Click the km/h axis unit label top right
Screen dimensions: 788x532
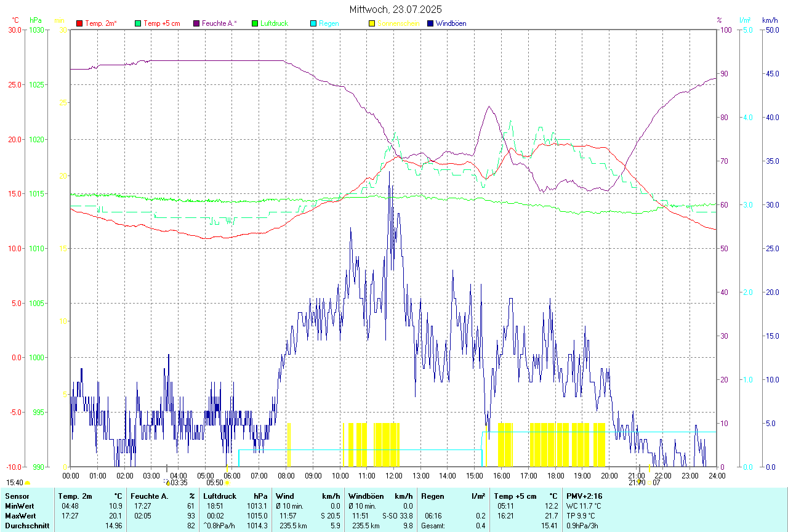click(770, 20)
